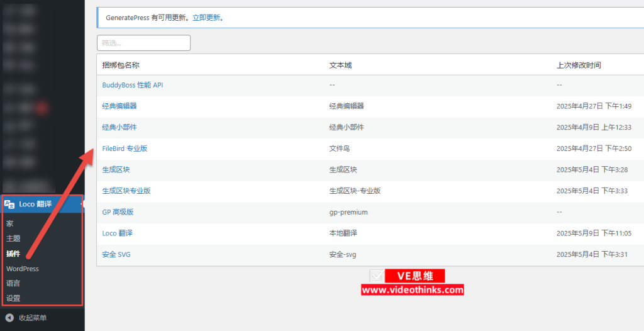Click the 筛选 filter input field
Screen dimensions: 644x331
tap(143, 43)
